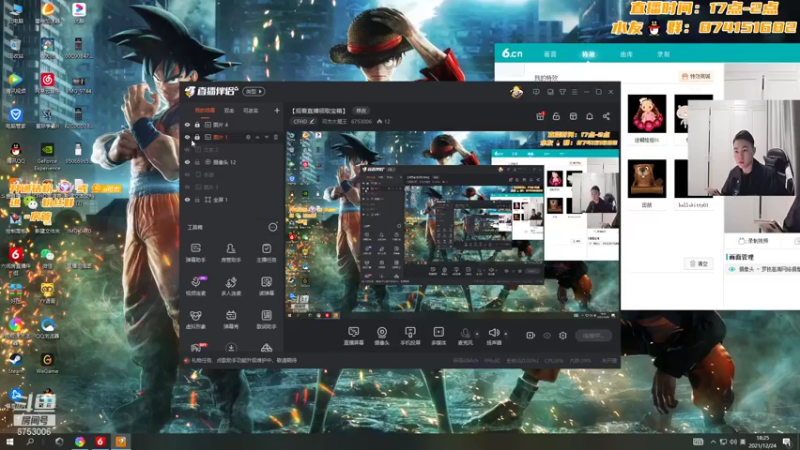Switch to 特效 tab in 6.cn window
800x450 pixels.
tap(588, 54)
